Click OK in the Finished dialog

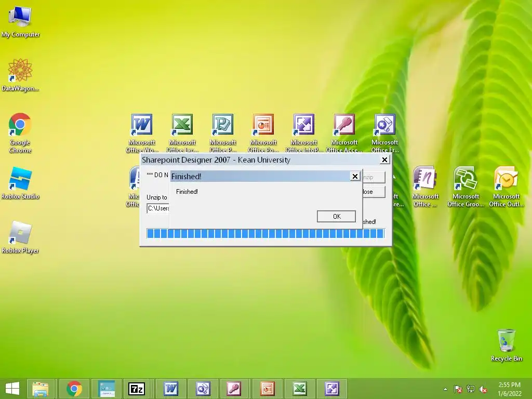pyautogui.click(x=336, y=217)
